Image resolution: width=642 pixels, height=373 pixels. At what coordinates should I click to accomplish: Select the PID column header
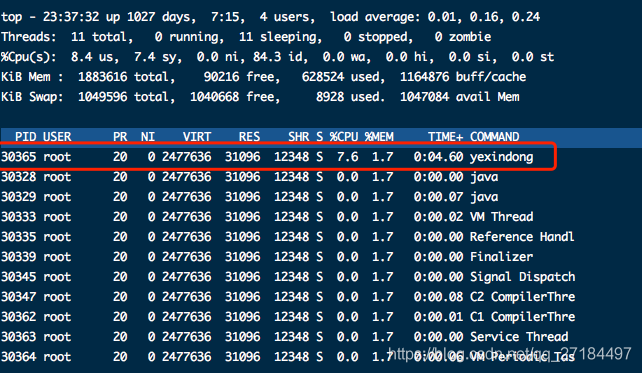[26, 136]
